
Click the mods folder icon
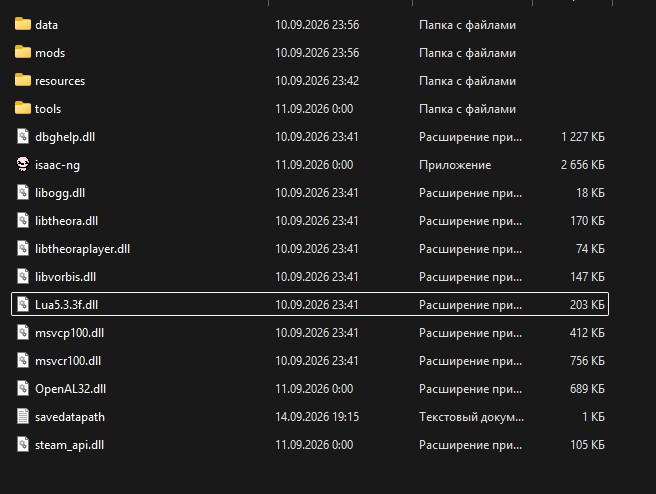click(23, 52)
